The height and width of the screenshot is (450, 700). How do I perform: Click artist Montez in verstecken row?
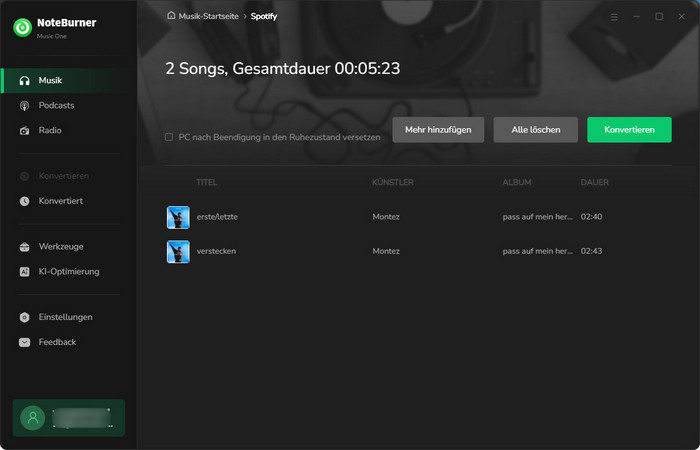386,251
